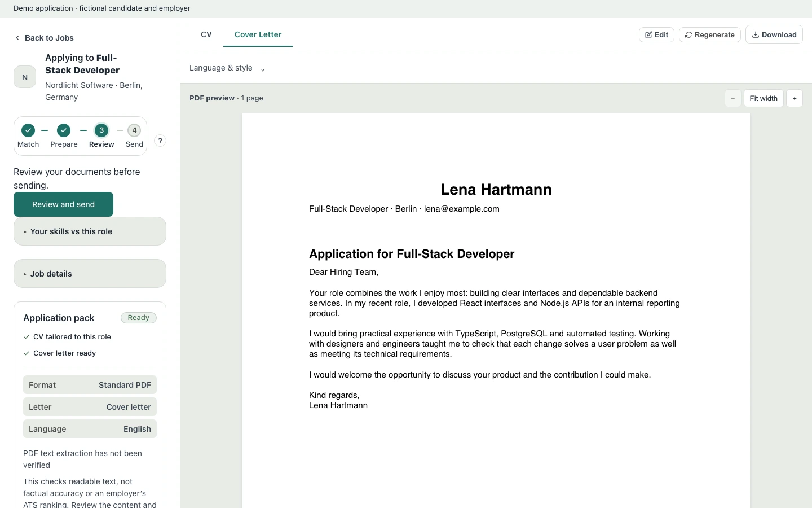Download the cover letter PDF
This screenshot has height=508, width=812.
(774, 34)
